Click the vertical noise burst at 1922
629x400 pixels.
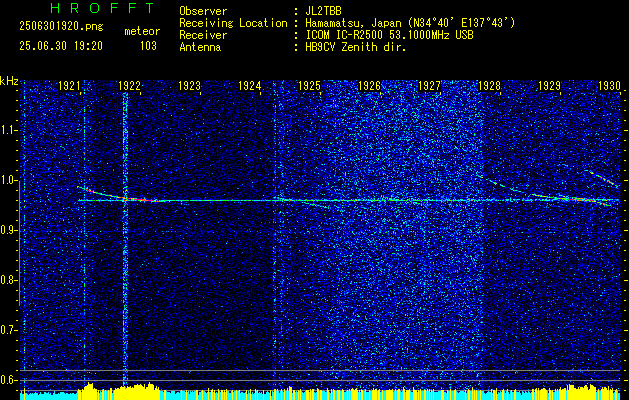pos(125,241)
